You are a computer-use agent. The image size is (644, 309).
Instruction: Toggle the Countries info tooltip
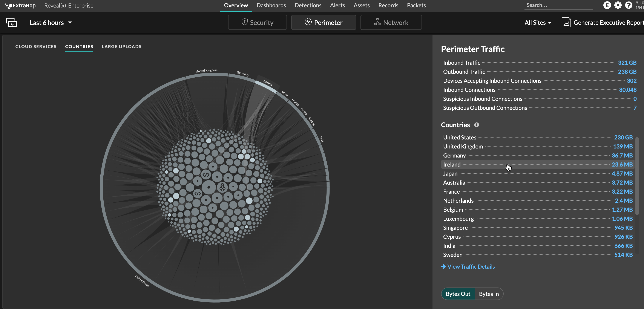(476, 125)
